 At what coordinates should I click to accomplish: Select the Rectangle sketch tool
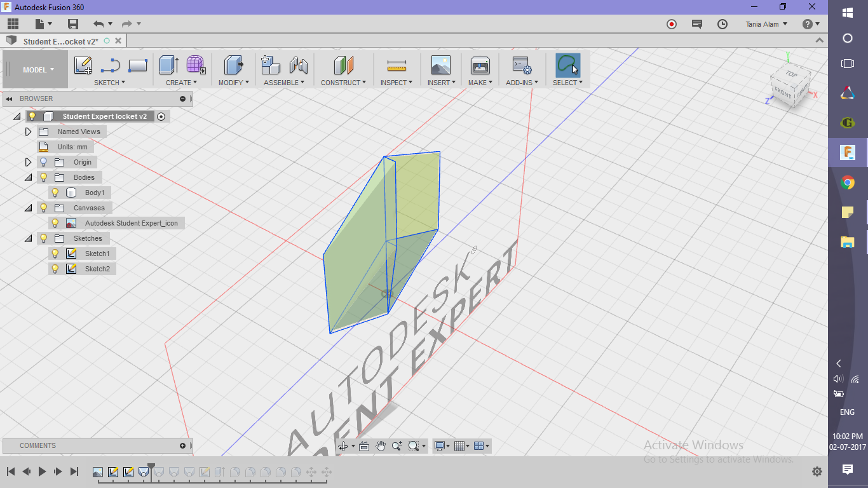[x=138, y=65]
